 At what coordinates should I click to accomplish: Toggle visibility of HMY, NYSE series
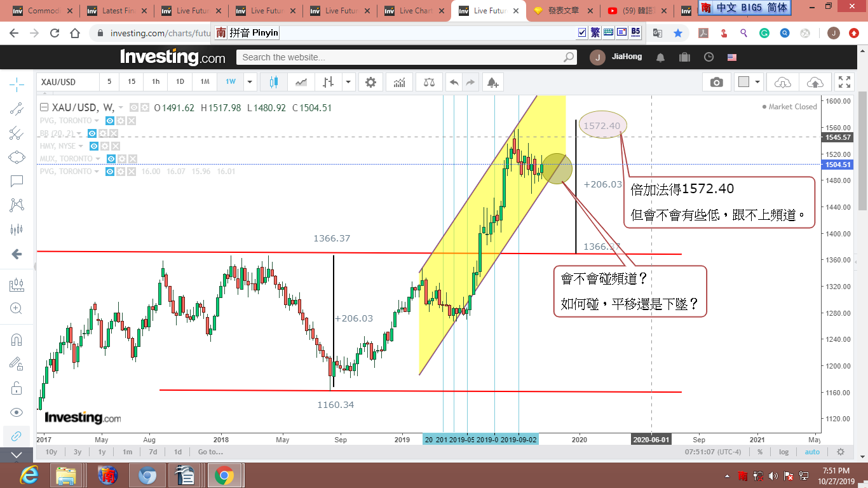[x=94, y=146]
